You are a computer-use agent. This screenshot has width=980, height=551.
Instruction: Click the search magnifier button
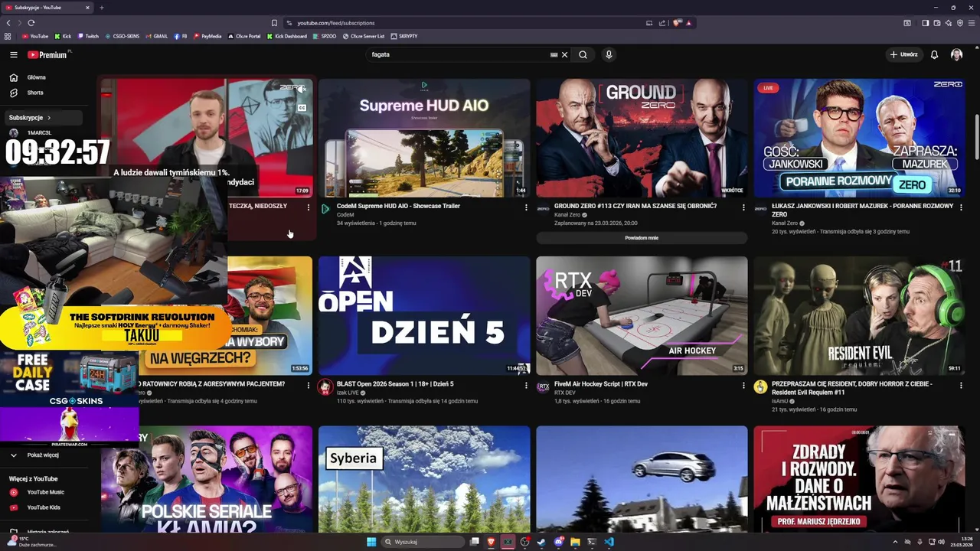(x=583, y=54)
